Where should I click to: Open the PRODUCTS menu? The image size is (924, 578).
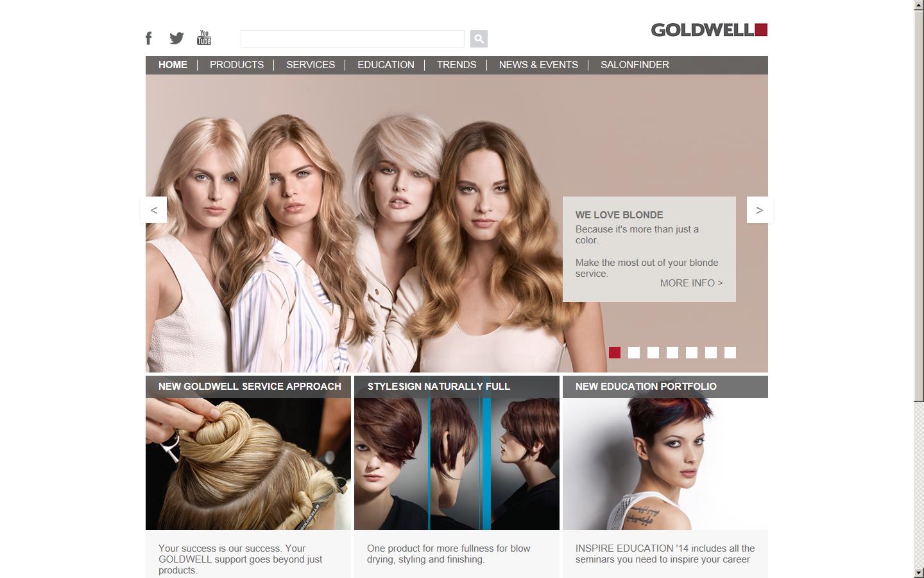click(237, 64)
